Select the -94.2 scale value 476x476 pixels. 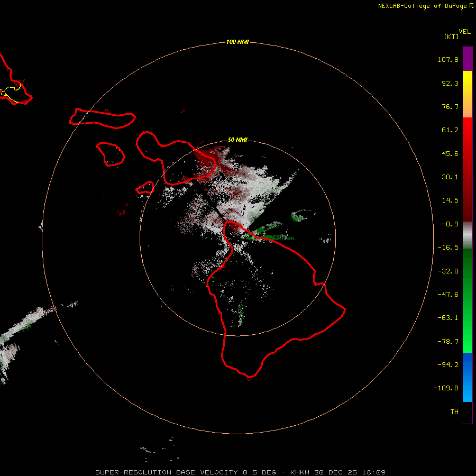[x=448, y=364]
